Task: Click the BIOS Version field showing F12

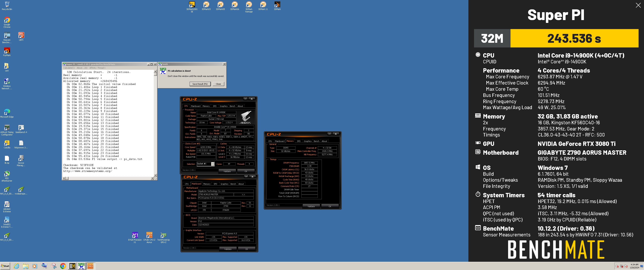Action: (x=226, y=221)
